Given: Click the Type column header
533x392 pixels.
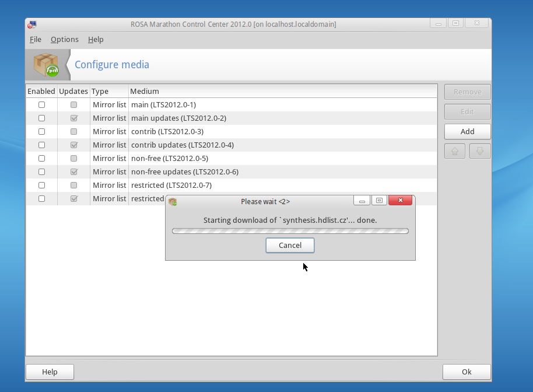Looking at the screenshot, I should pyautogui.click(x=110, y=91).
